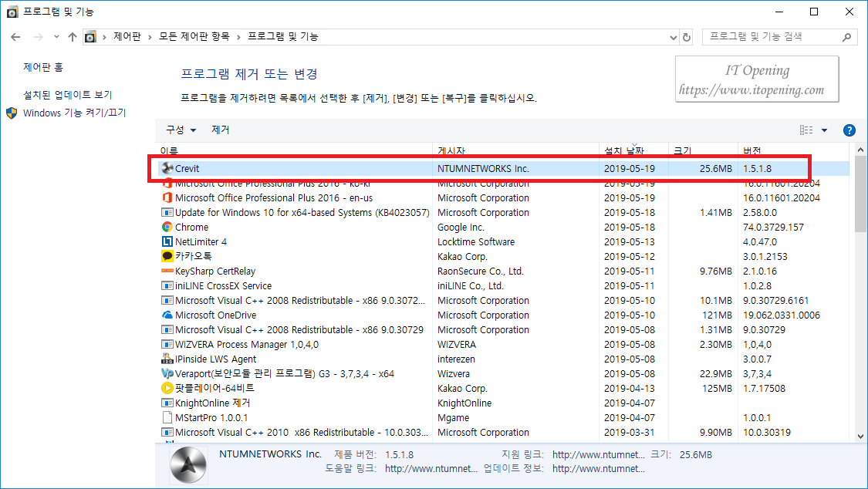868x489 pixels.
Task: Open the address bar history dropdown
Action: click(x=673, y=37)
